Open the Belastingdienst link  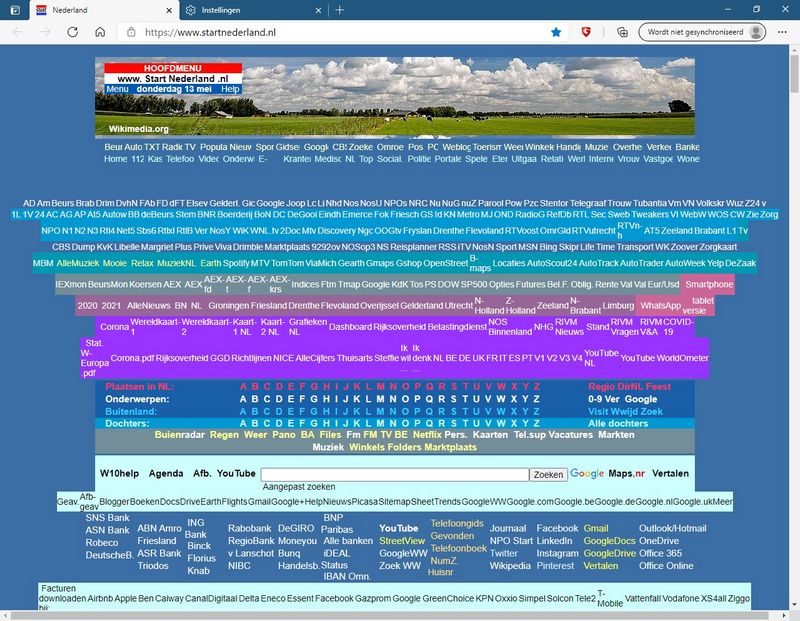457,327
